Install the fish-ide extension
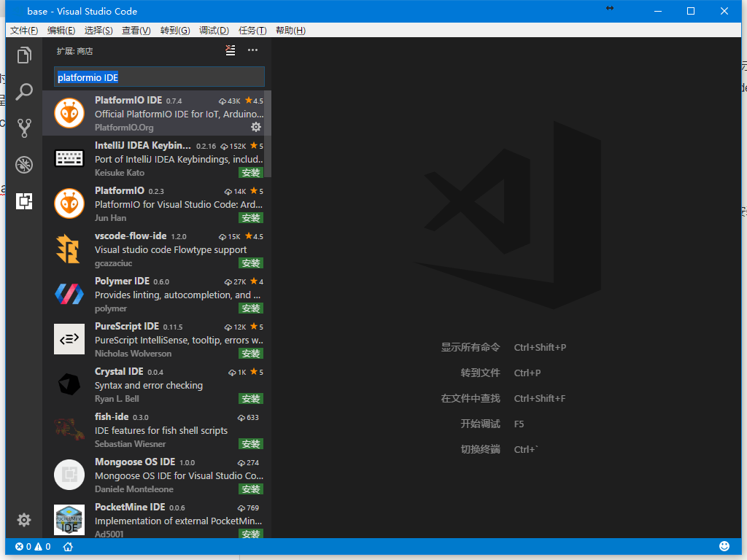The image size is (747, 560). [251, 443]
